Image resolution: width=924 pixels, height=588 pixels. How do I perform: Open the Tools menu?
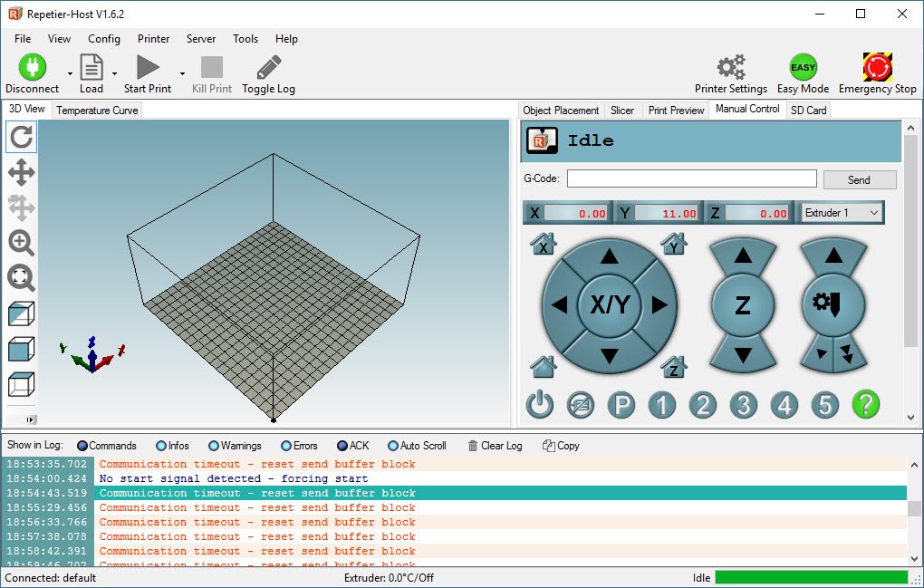pyautogui.click(x=245, y=39)
